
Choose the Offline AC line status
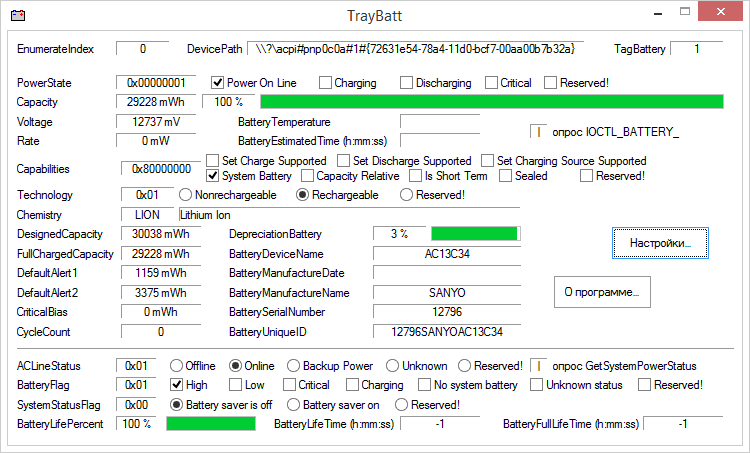pos(176,366)
